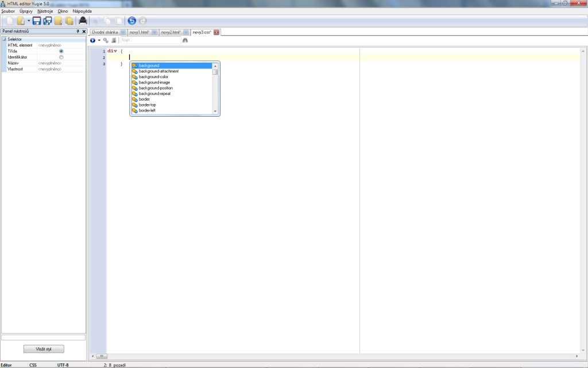Open the dropdown arrow beside open file
The height and width of the screenshot is (368, 588).
(x=29, y=21)
